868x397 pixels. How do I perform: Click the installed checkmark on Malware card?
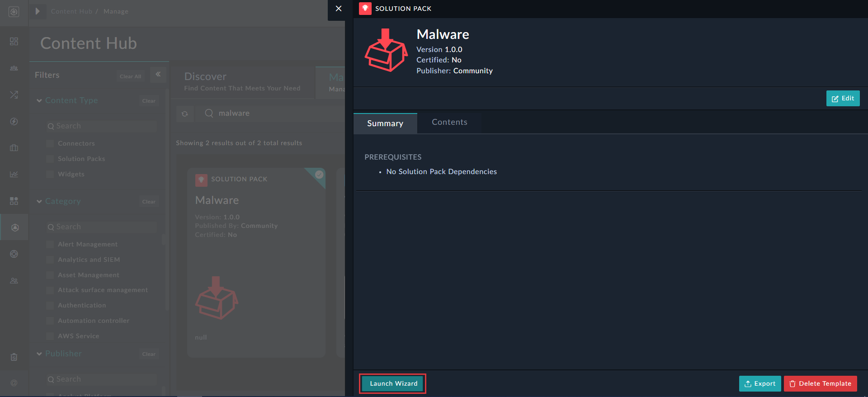(x=319, y=174)
